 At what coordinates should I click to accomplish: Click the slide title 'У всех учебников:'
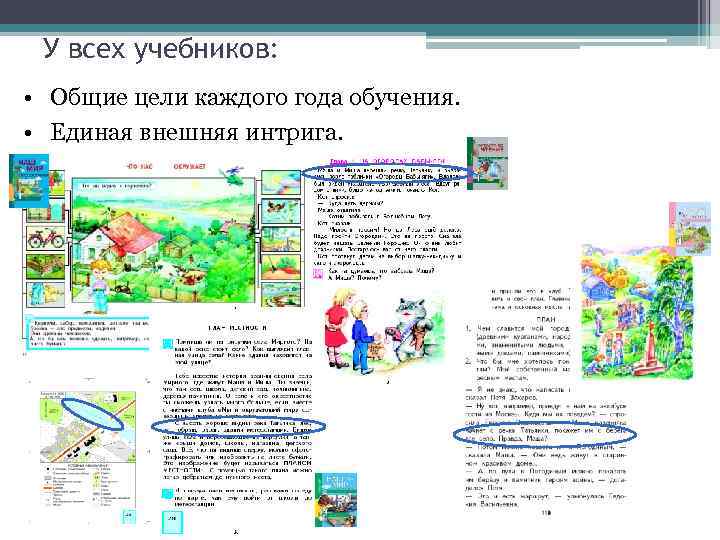coord(160,49)
